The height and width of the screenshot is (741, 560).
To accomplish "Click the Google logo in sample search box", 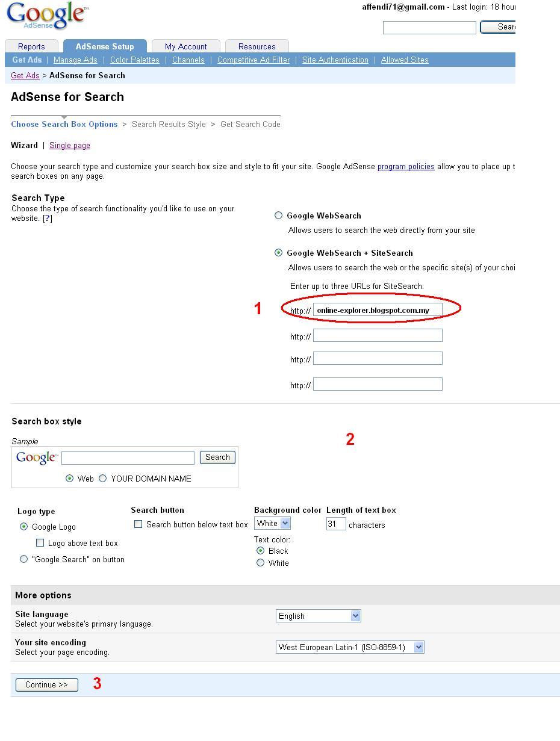I will (x=37, y=458).
